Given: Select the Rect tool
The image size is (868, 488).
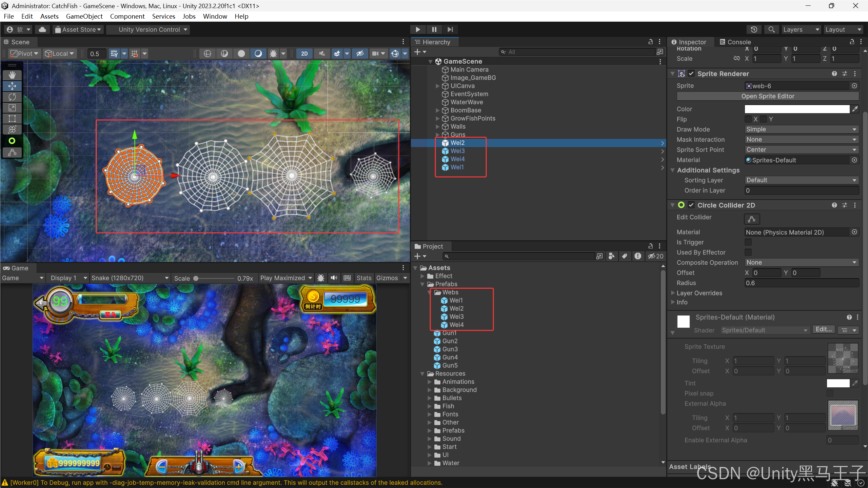Looking at the screenshot, I should coord(12,119).
